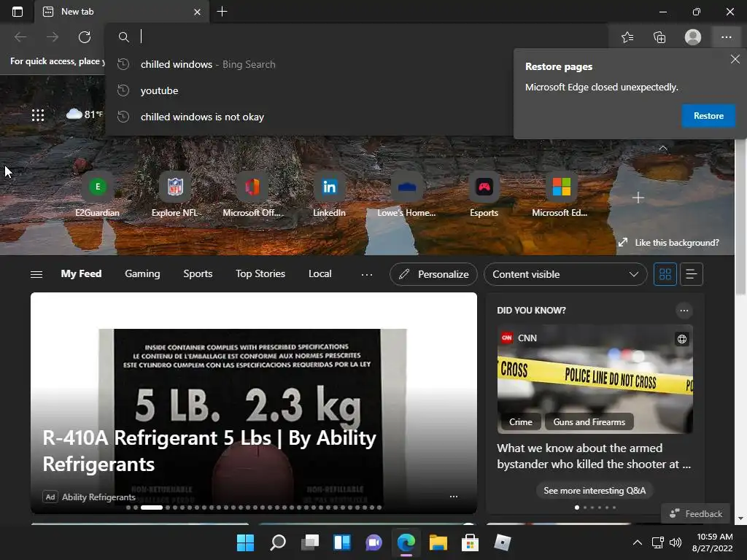The image size is (747, 560).
Task: Open the Esports quick link
Action: [x=484, y=195]
